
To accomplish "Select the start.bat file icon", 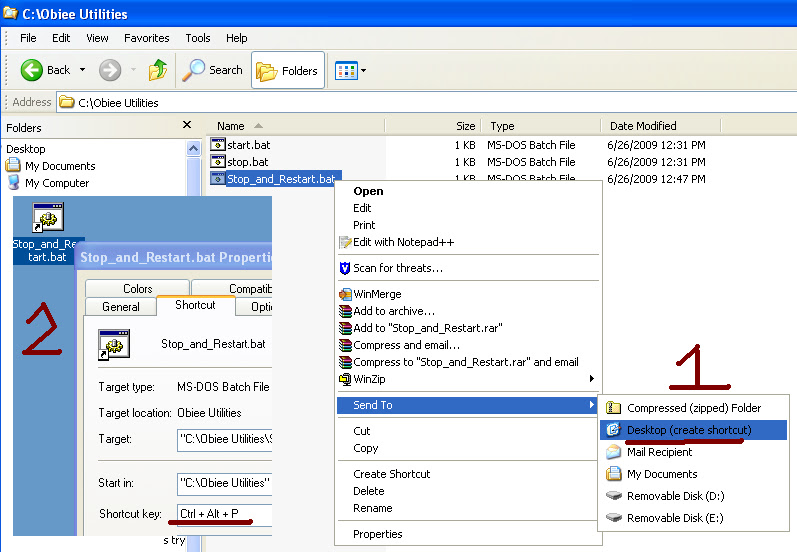I will [218, 145].
